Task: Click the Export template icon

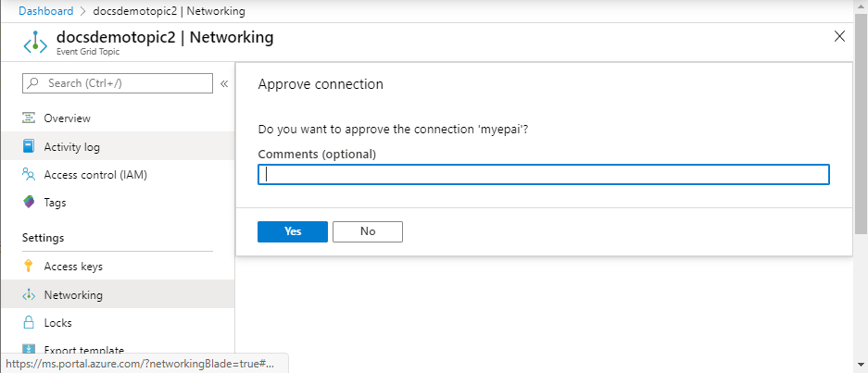Action: pos(29,350)
